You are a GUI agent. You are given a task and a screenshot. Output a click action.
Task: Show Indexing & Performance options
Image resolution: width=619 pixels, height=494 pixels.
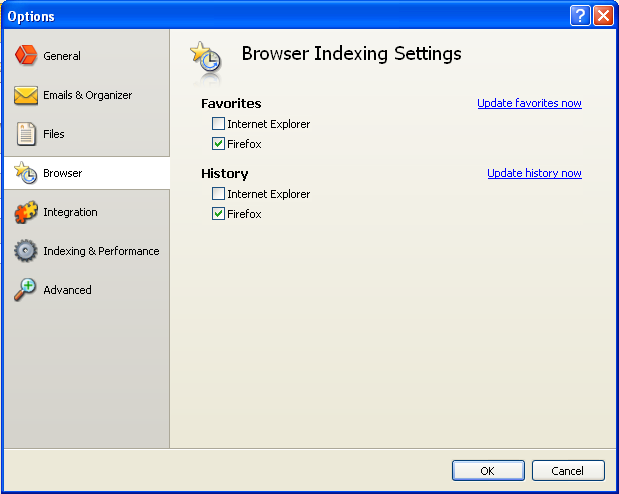[101, 251]
